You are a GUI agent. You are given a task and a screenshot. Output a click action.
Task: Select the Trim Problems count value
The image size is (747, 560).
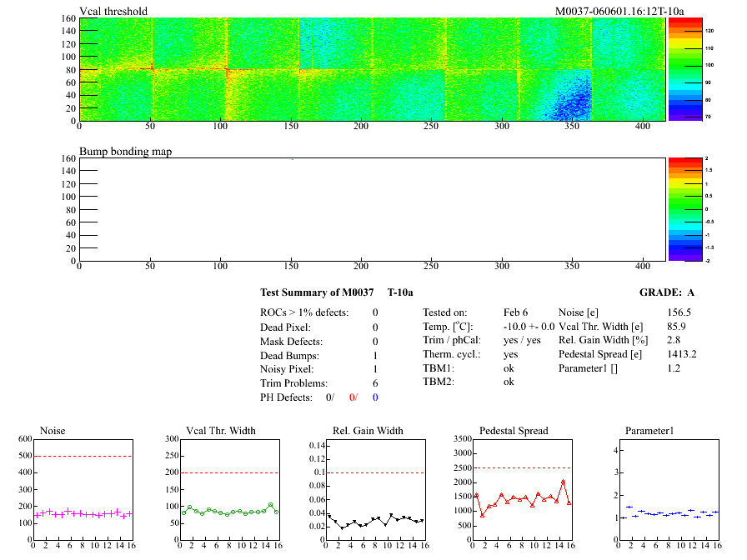pyautogui.click(x=375, y=383)
